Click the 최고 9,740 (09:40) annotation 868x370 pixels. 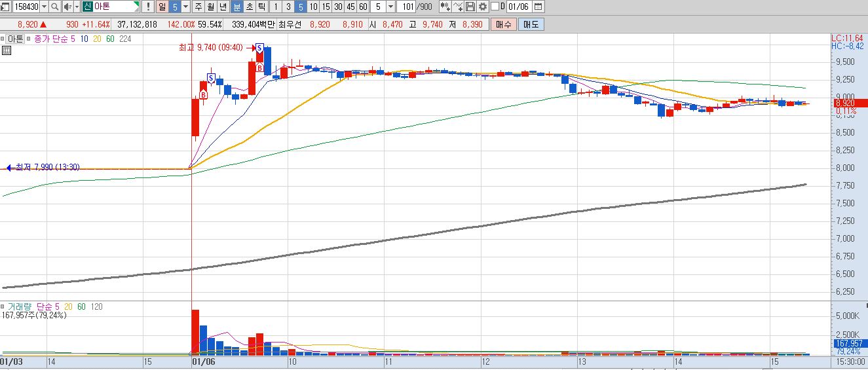tap(211, 48)
